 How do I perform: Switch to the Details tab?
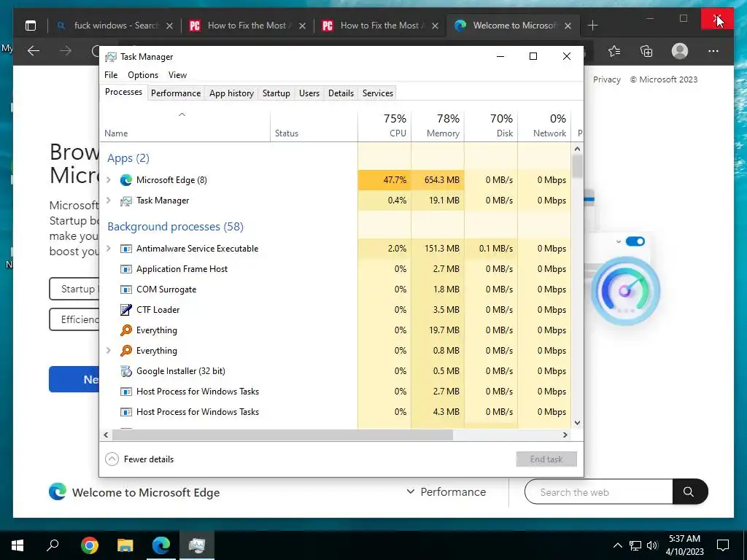click(341, 93)
